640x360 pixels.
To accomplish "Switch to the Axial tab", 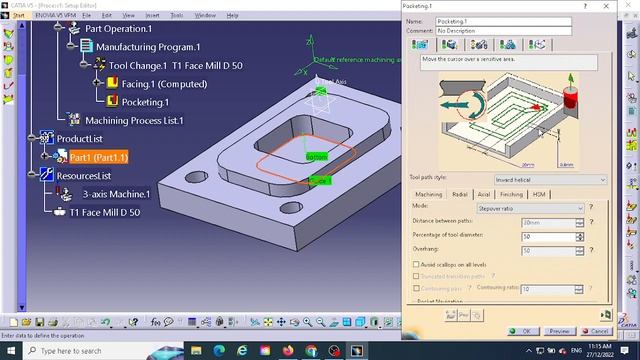I will tap(484, 194).
